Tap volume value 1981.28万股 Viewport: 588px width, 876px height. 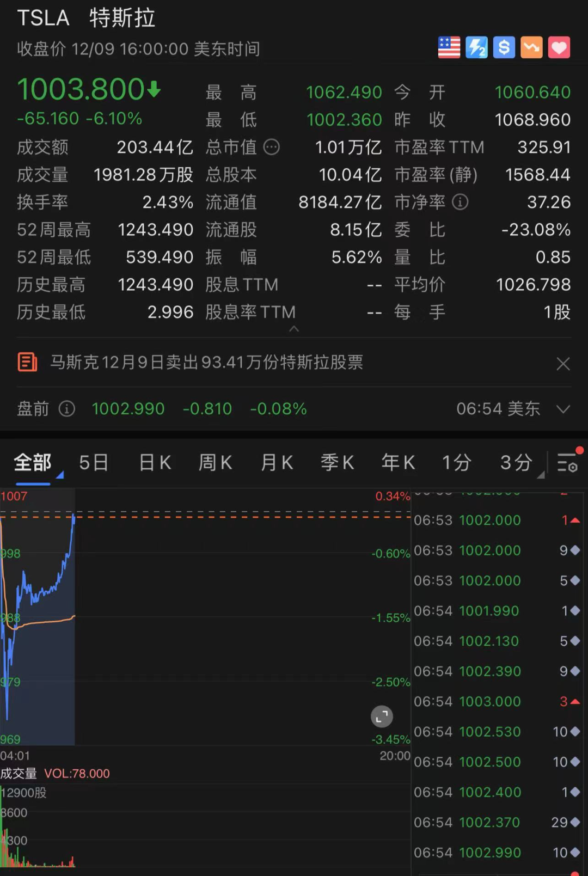[x=143, y=175]
